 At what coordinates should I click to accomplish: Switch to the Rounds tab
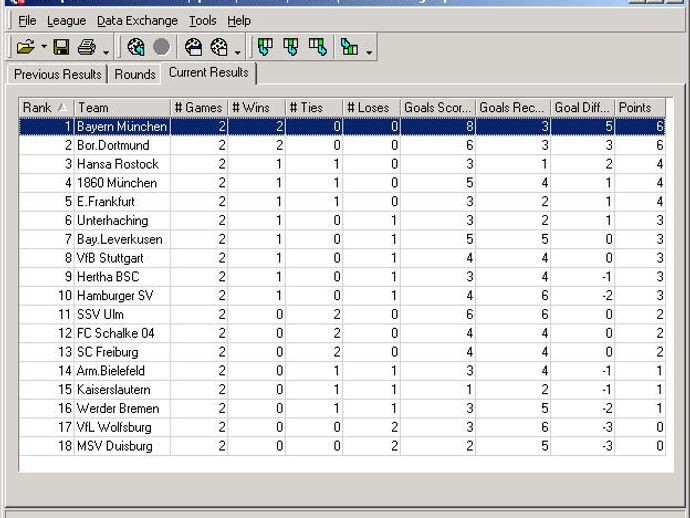click(135, 74)
